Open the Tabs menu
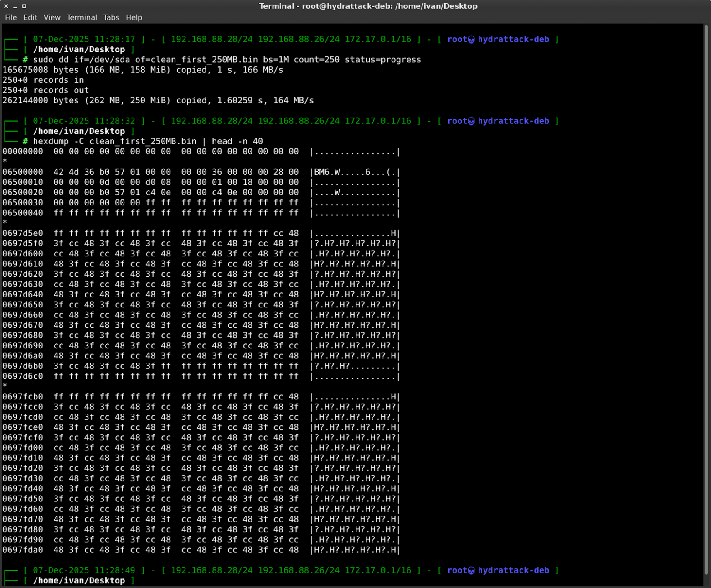Image resolution: width=711 pixels, height=588 pixels. click(111, 17)
